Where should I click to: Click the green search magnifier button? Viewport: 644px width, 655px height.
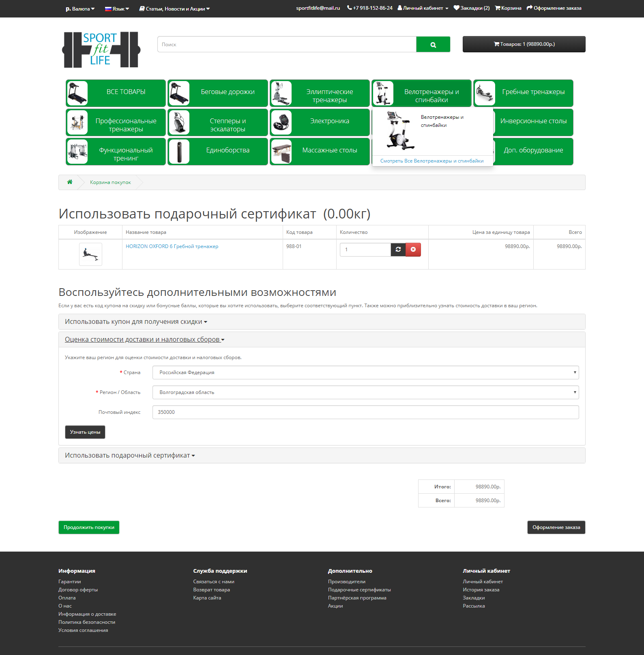click(433, 45)
